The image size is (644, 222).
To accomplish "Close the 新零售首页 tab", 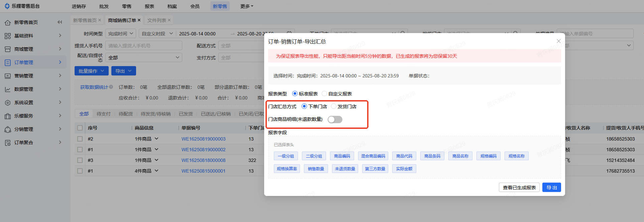I will coord(100,20).
